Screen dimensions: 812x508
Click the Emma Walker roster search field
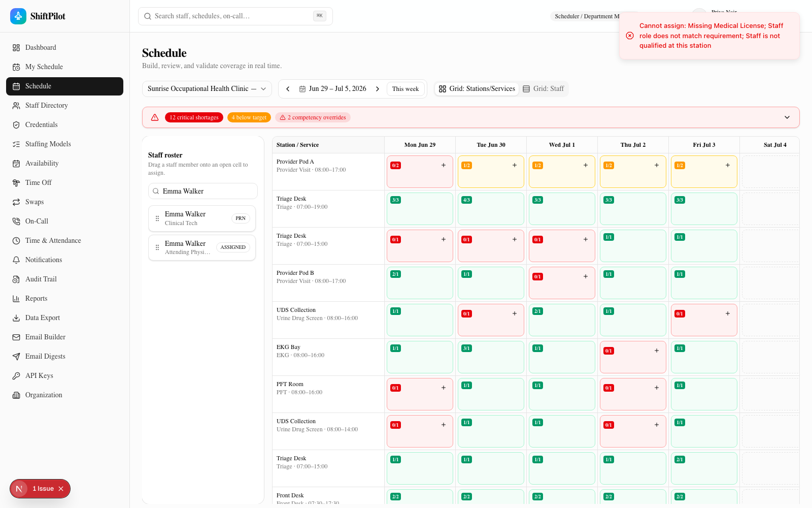pyautogui.click(x=203, y=191)
